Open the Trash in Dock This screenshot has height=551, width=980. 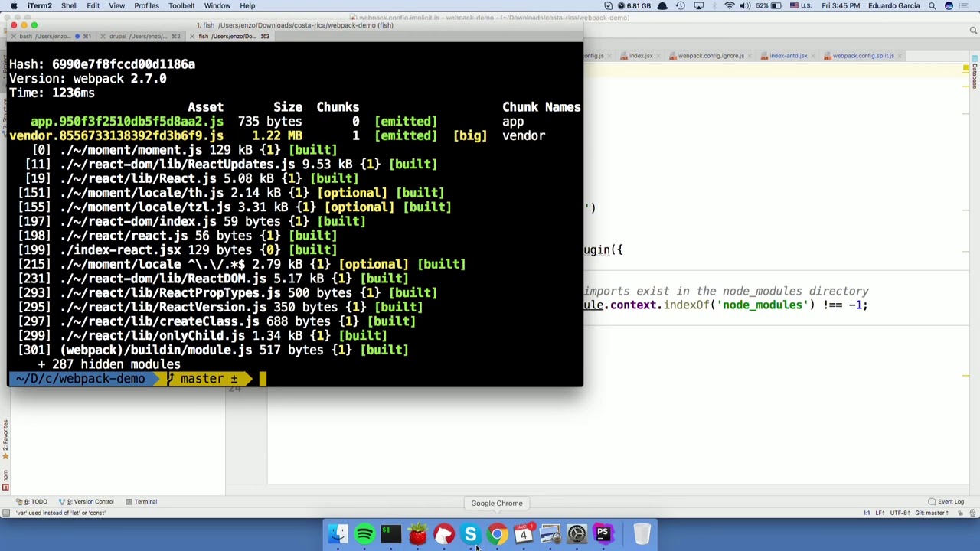(x=642, y=533)
